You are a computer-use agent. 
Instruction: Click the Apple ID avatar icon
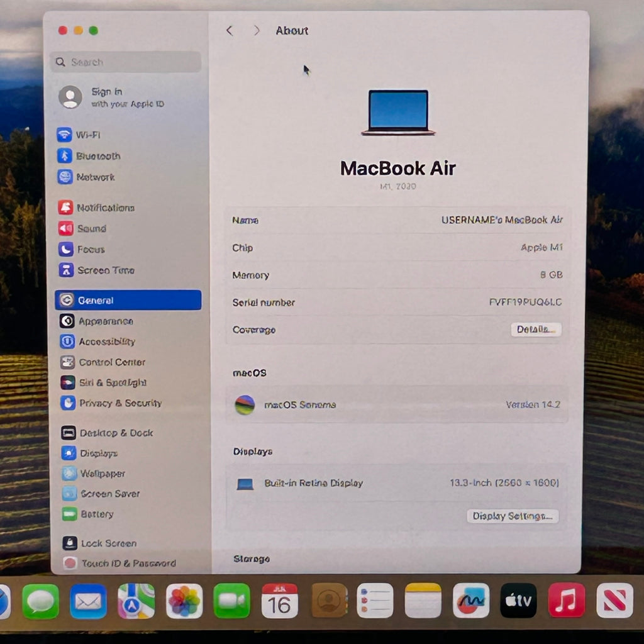point(70,97)
